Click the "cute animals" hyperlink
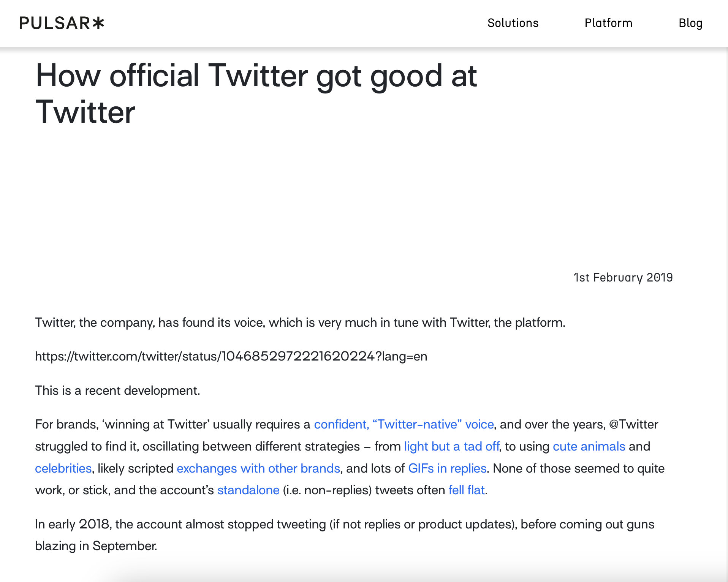The width and height of the screenshot is (728, 582). pos(589,446)
